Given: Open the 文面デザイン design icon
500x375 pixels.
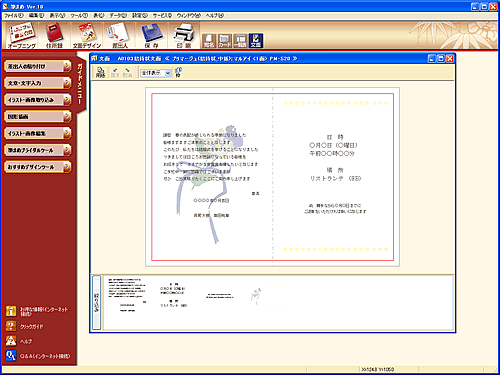Looking at the screenshot, I should tap(87, 35).
